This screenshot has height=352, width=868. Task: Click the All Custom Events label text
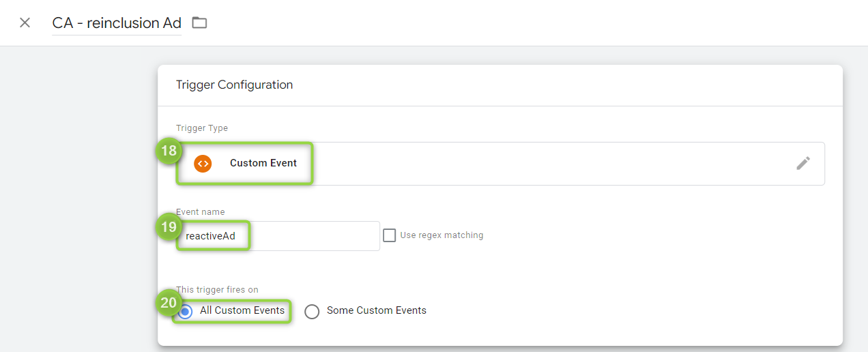242,310
